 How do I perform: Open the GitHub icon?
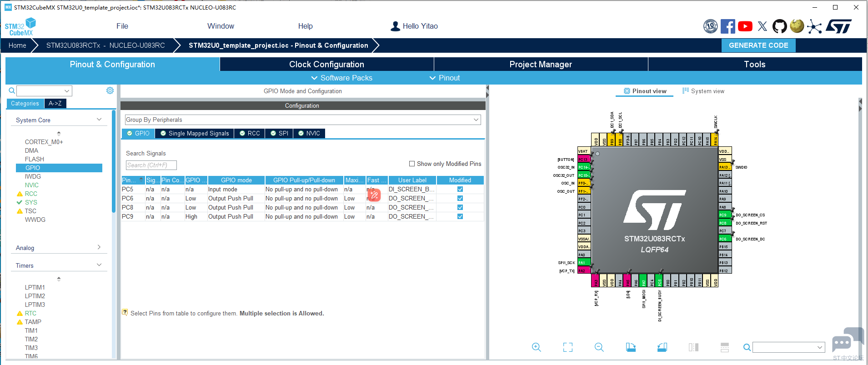coord(780,26)
